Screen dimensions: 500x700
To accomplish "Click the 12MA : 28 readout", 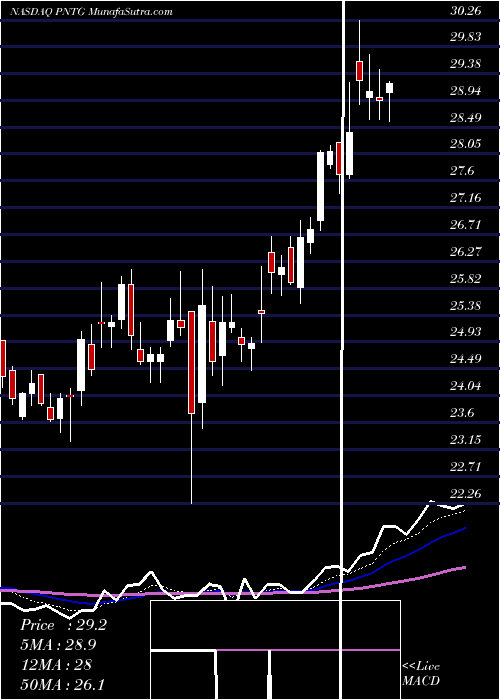I will [x=56, y=664].
